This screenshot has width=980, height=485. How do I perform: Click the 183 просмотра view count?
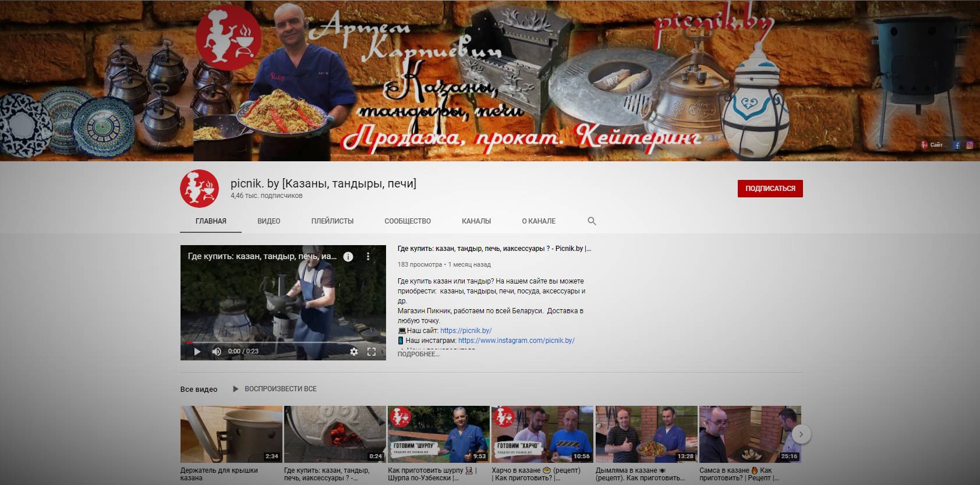(420, 264)
